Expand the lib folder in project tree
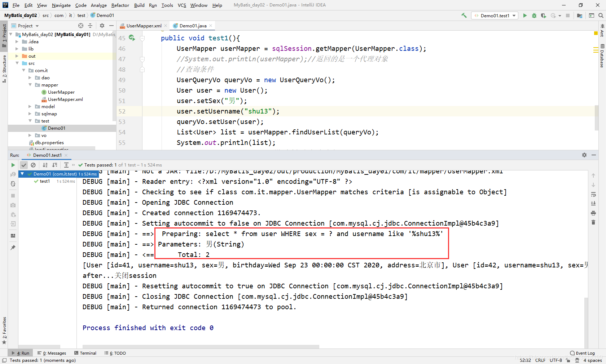 [x=17, y=49]
